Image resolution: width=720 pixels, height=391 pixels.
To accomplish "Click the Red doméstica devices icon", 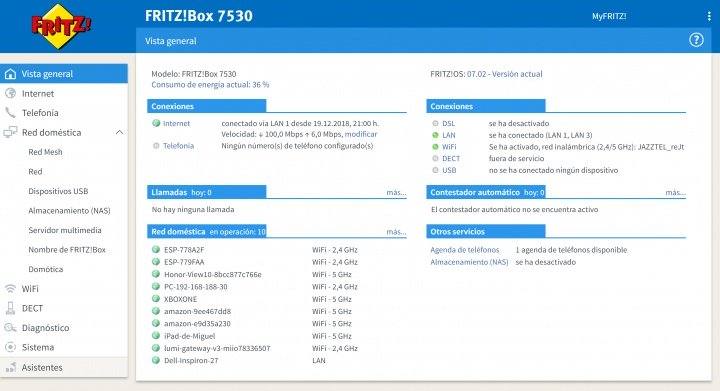I will click(x=10, y=132).
